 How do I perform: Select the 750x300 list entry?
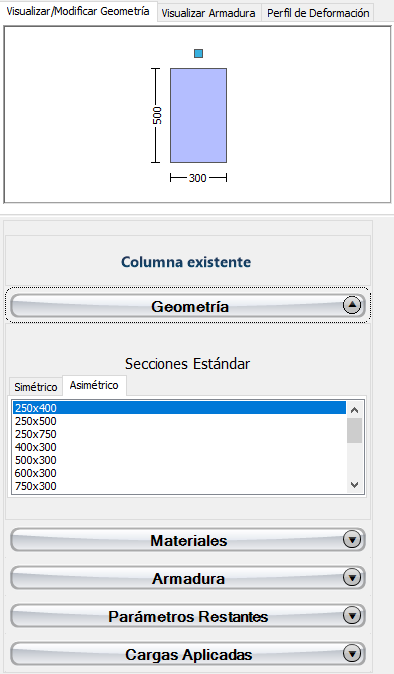[x=179, y=486]
